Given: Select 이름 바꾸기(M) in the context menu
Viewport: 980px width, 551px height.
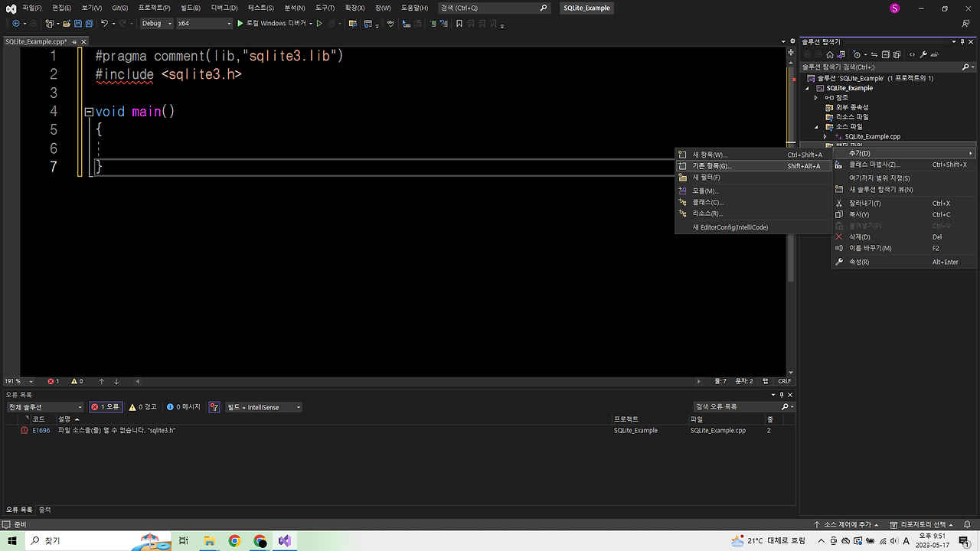Looking at the screenshot, I should (906, 248).
